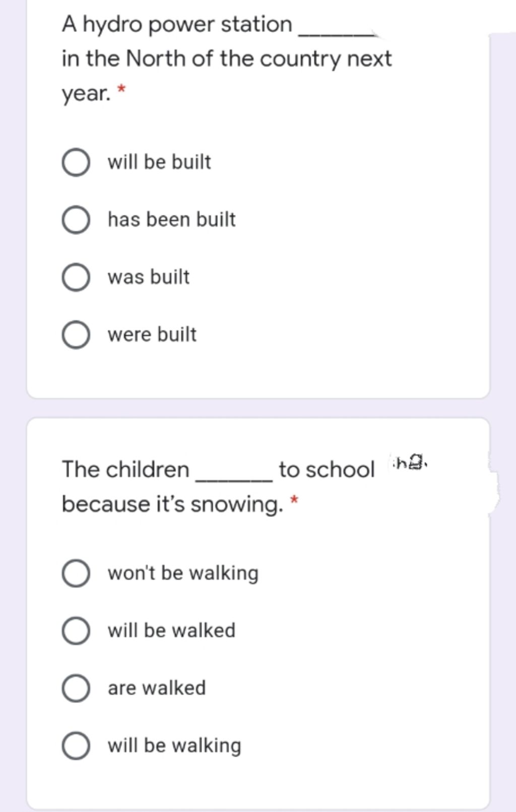Choose the 'will be walked' radio button

tap(76, 631)
